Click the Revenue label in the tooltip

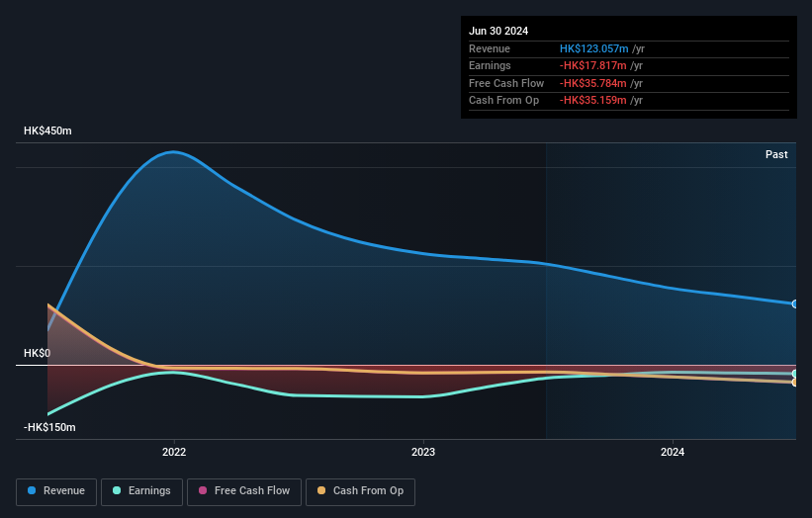pos(490,48)
